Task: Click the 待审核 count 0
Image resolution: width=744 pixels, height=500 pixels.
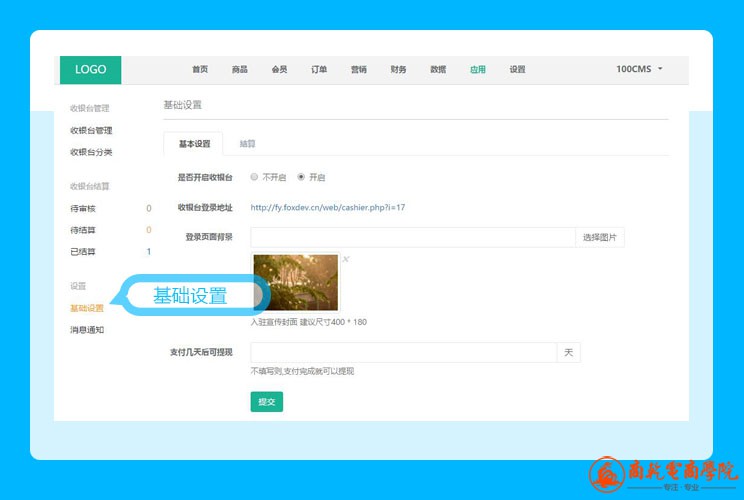Action: pos(149,208)
